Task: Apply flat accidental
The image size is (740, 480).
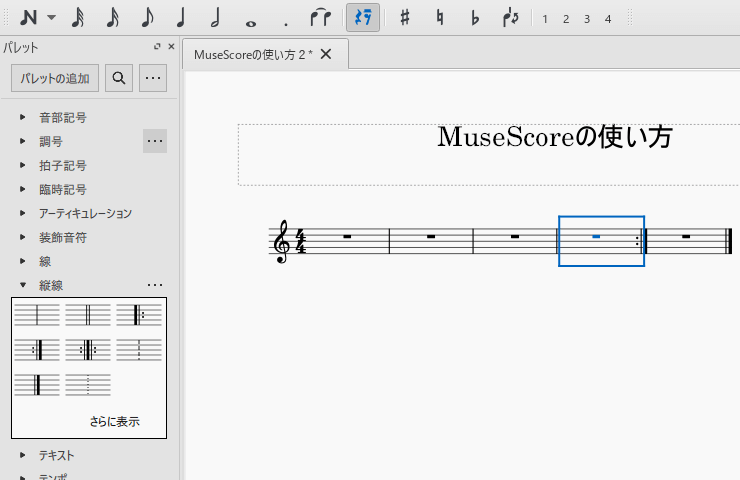Action: click(x=475, y=18)
